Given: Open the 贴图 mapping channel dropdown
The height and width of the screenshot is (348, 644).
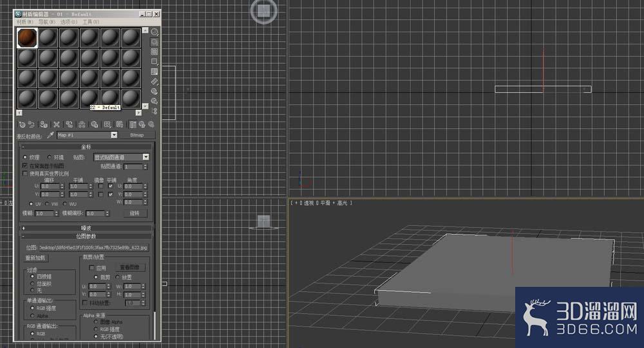Looking at the screenshot, I should (146, 157).
